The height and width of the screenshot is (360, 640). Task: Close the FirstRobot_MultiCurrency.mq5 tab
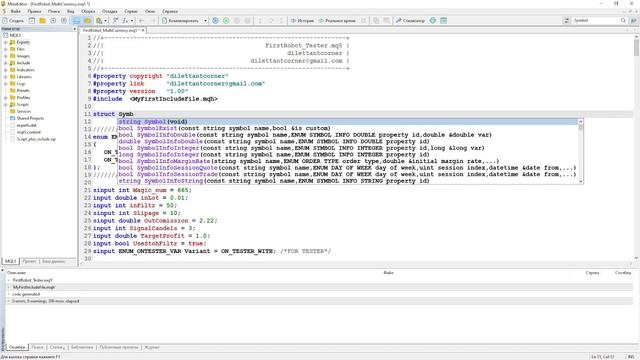(x=143, y=30)
